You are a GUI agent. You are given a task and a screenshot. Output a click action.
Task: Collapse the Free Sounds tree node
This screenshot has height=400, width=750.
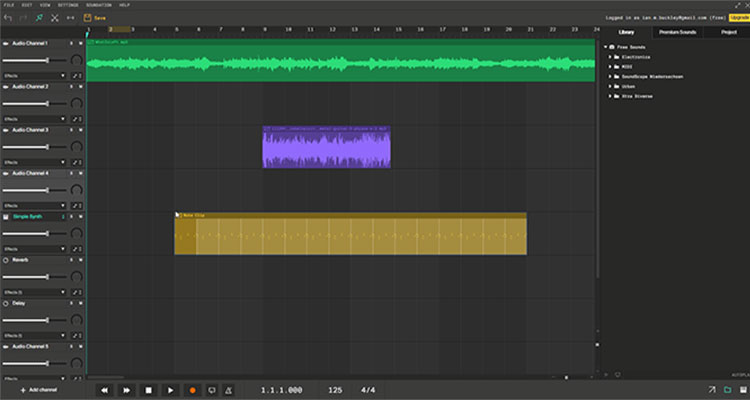pos(606,47)
